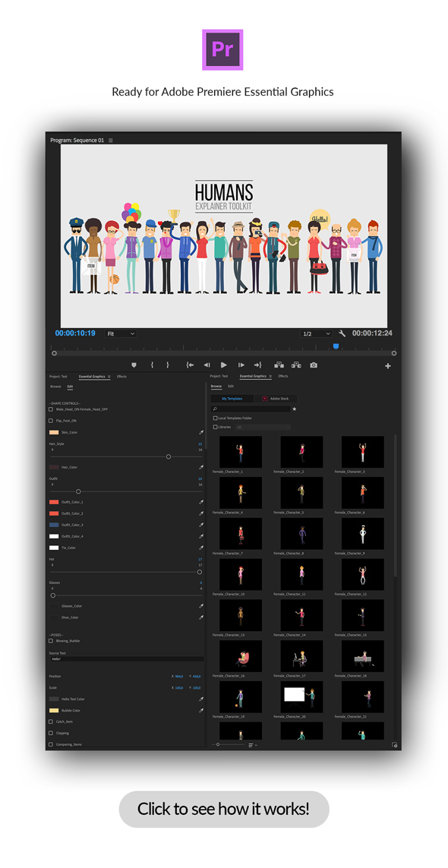Open the wrench settings icon in monitor

click(x=342, y=333)
